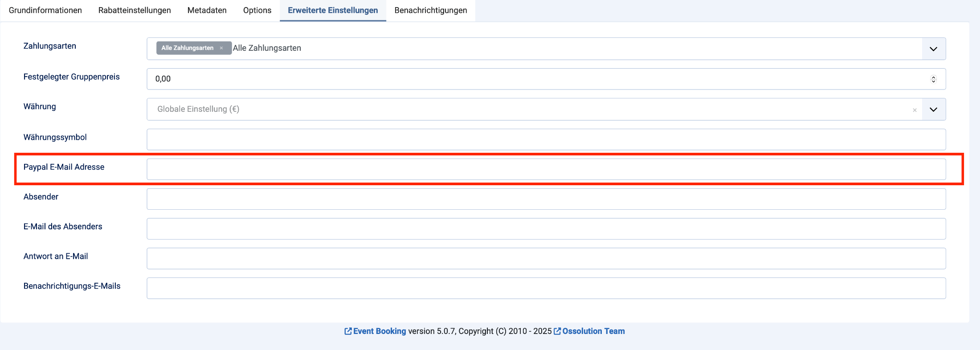Open the Metadaten tab

point(207,10)
